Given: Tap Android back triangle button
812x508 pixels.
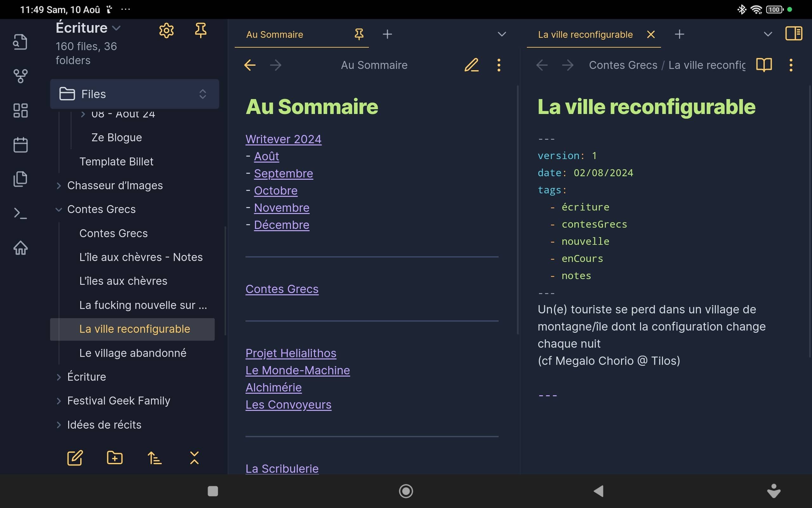Looking at the screenshot, I should point(598,491).
